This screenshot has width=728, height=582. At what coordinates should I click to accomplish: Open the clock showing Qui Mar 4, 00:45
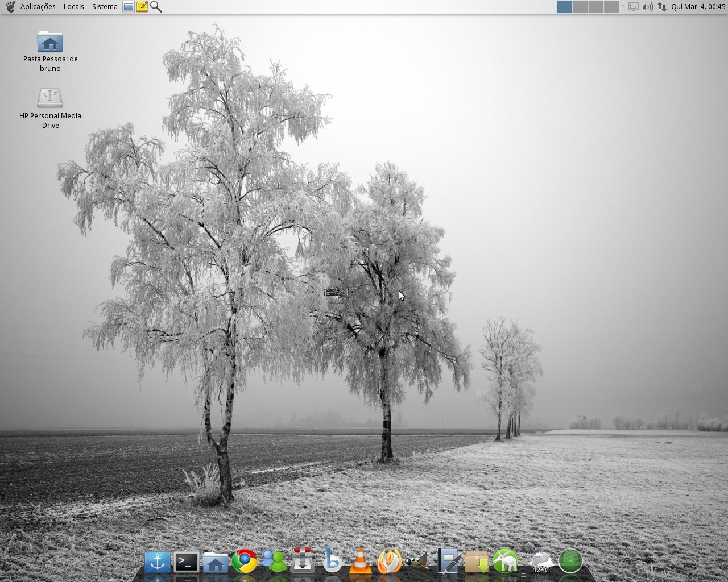click(x=698, y=7)
